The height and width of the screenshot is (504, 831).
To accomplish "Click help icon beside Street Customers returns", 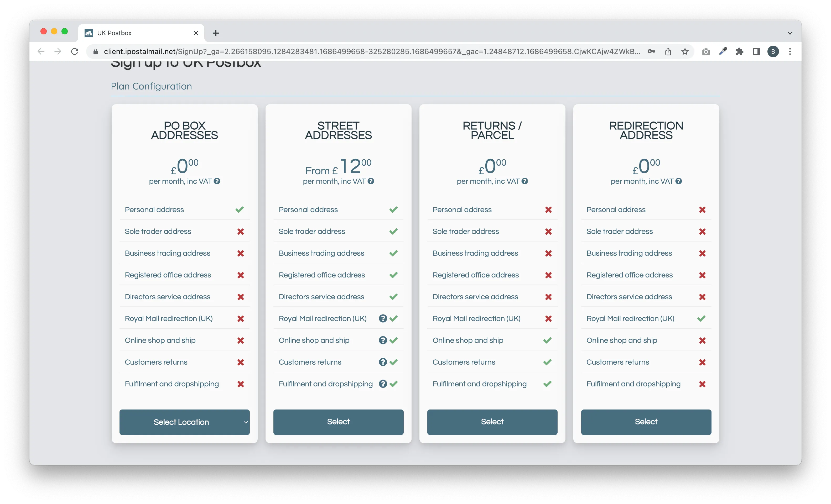I will [383, 362].
